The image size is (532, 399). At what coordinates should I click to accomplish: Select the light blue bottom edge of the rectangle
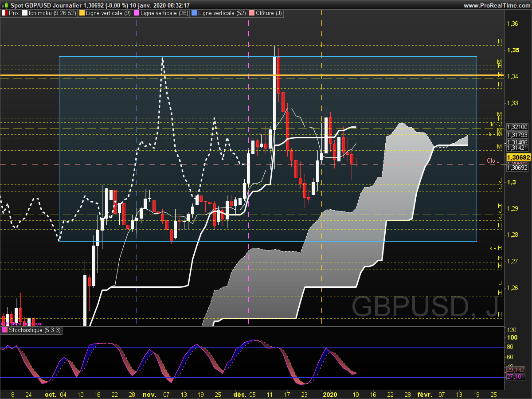coord(268,241)
